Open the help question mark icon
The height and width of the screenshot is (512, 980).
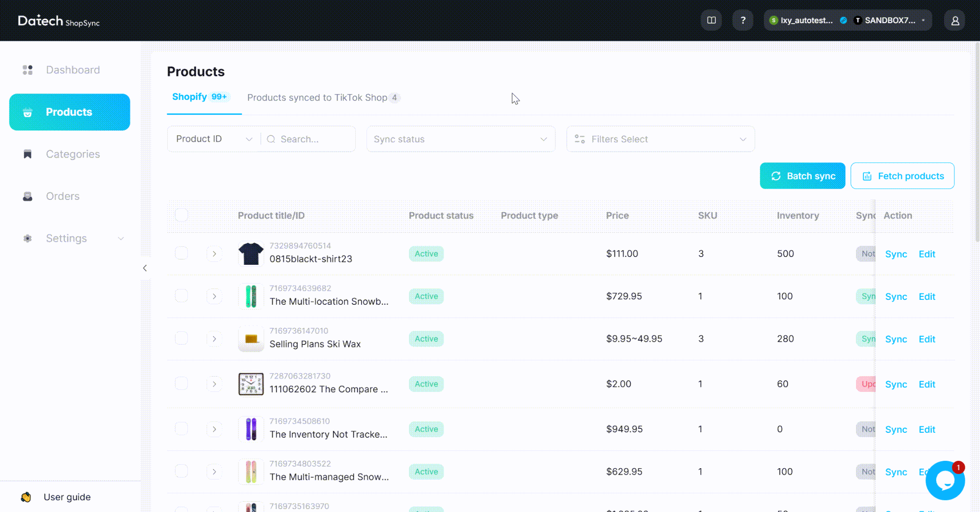743,20
